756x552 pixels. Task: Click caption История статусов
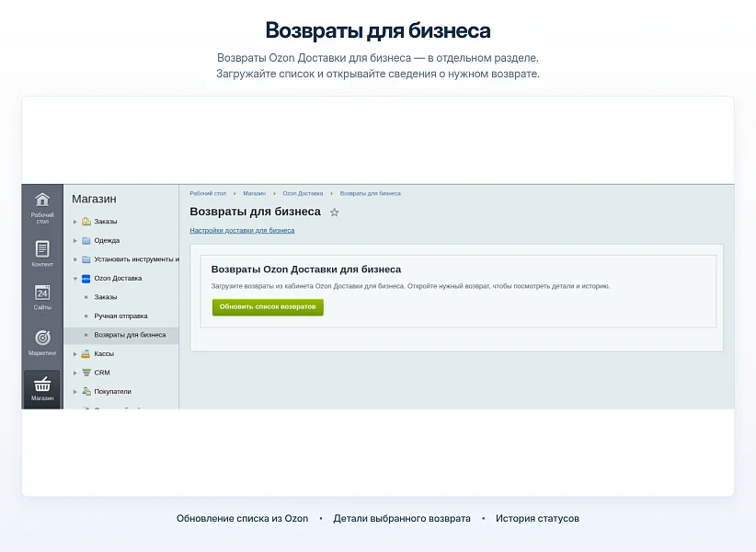pos(538,518)
